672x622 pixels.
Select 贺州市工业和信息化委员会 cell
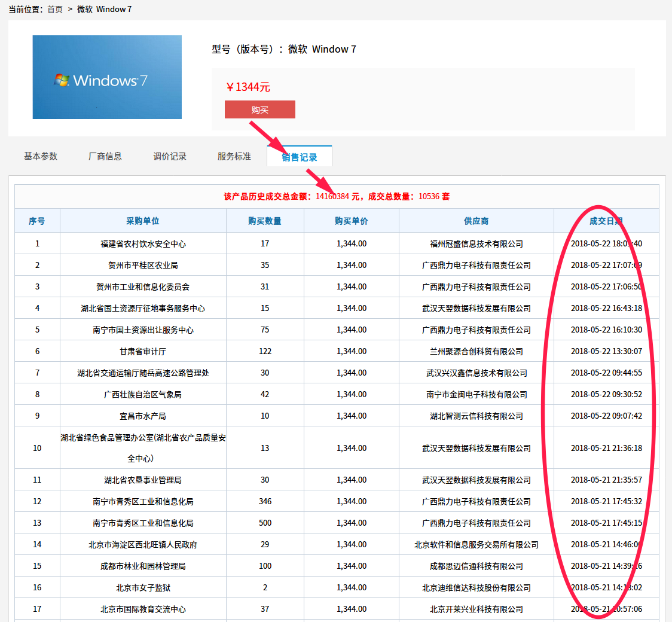(x=143, y=287)
